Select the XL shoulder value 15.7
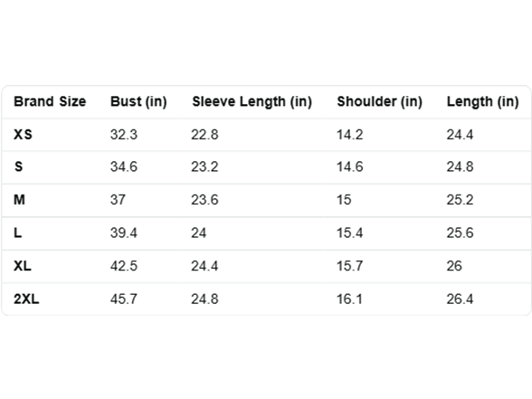 click(x=349, y=266)
